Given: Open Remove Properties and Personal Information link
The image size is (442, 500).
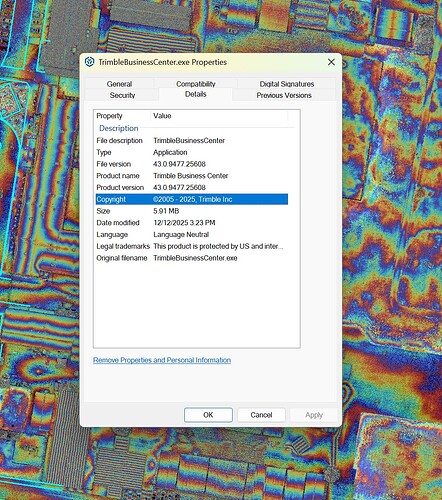Looking at the screenshot, I should (162, 360).
